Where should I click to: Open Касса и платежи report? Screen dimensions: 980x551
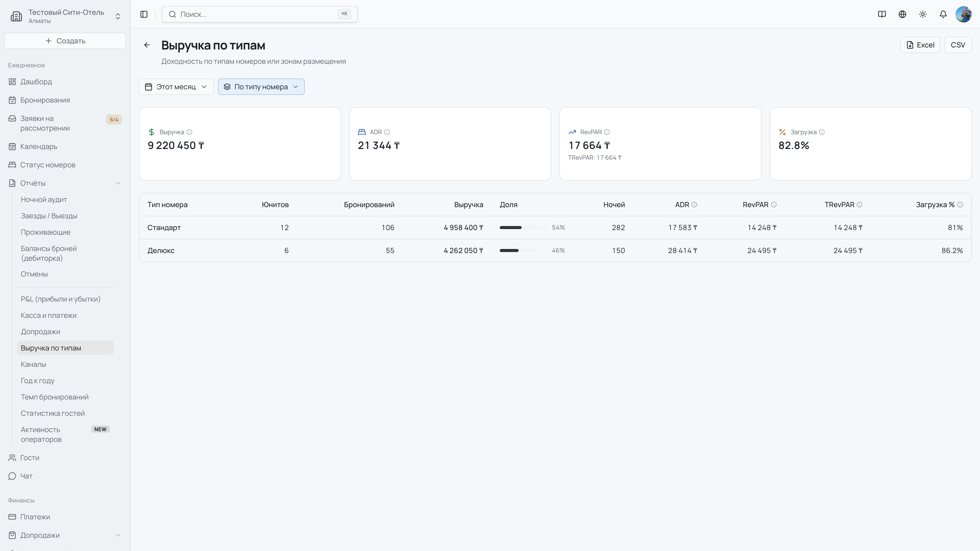pyautogui.click(x=65, y=315)
